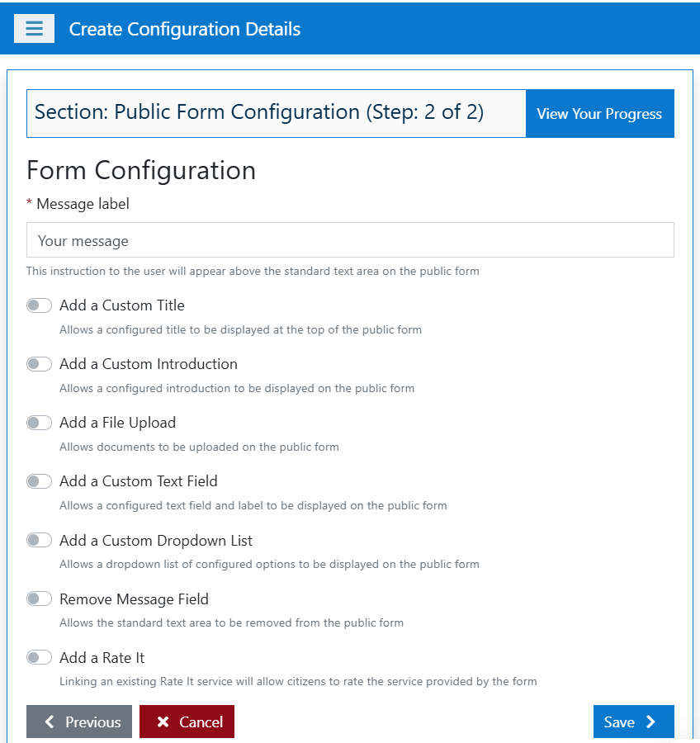The image size is (700, 743).
Task: Toggle Remove Message Field switch
Action: tap(40, 599)
